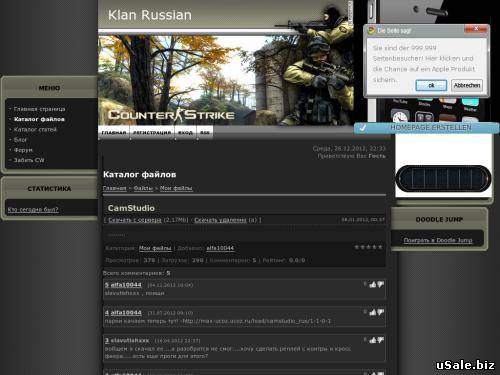Click thumbs-up on comment 5 by alfa10044
This screenshot has height=375, width=500.
click(x=373, y=284)
